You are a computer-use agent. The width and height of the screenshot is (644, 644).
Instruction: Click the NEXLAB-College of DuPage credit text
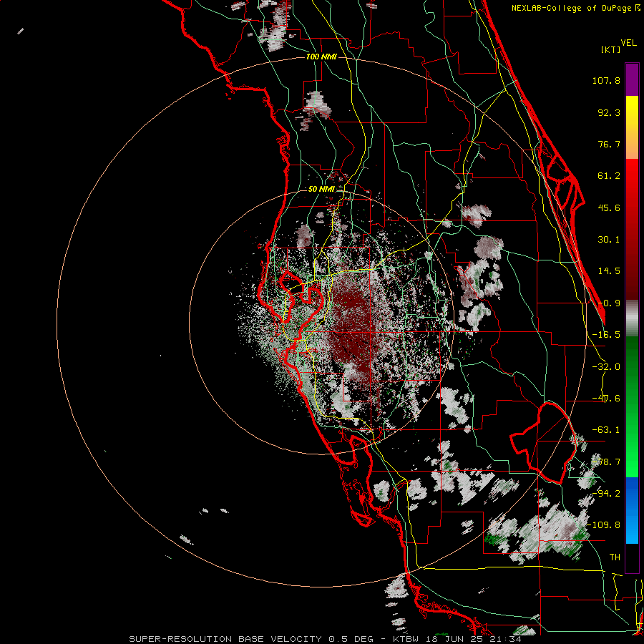tap(572, 8)
